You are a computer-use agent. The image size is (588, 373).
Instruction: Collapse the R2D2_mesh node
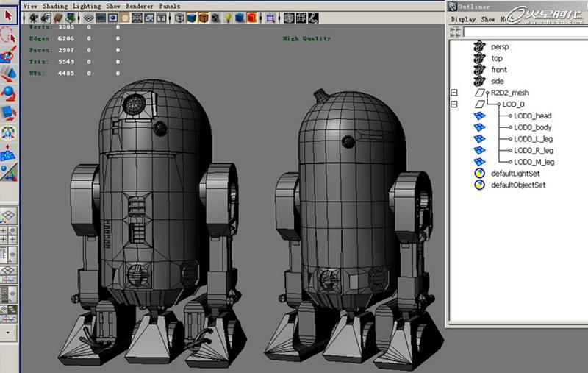click(x=453, y=93)
